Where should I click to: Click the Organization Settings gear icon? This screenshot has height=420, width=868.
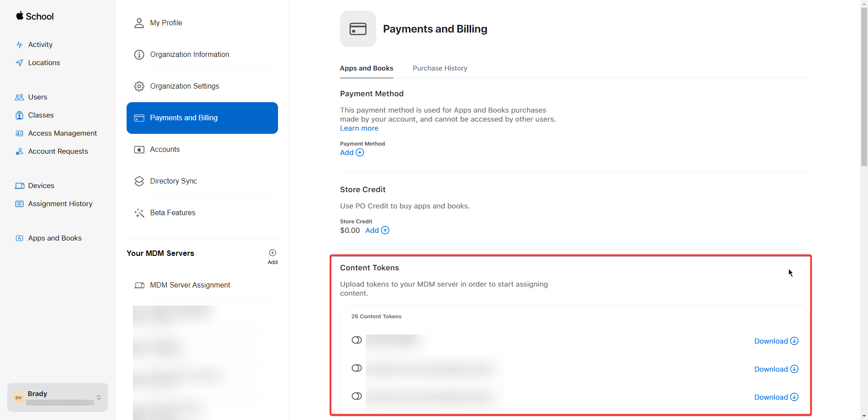tap(139, 86)
